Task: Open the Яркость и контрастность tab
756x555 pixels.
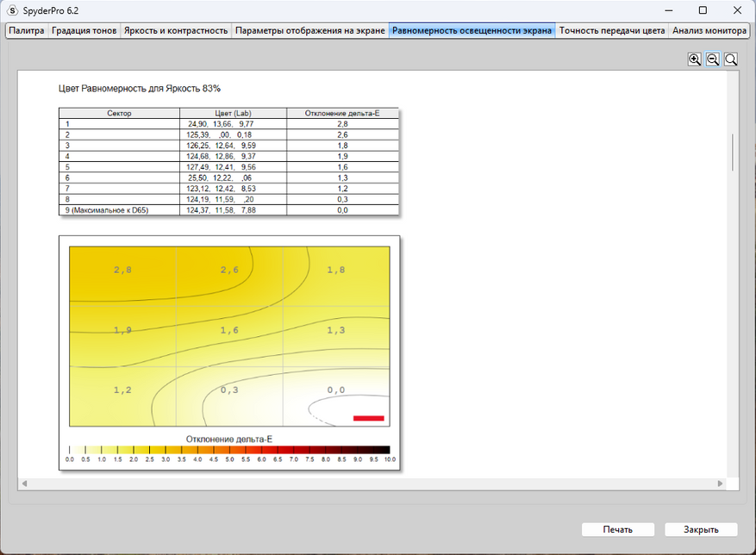Action: (176, 30)
